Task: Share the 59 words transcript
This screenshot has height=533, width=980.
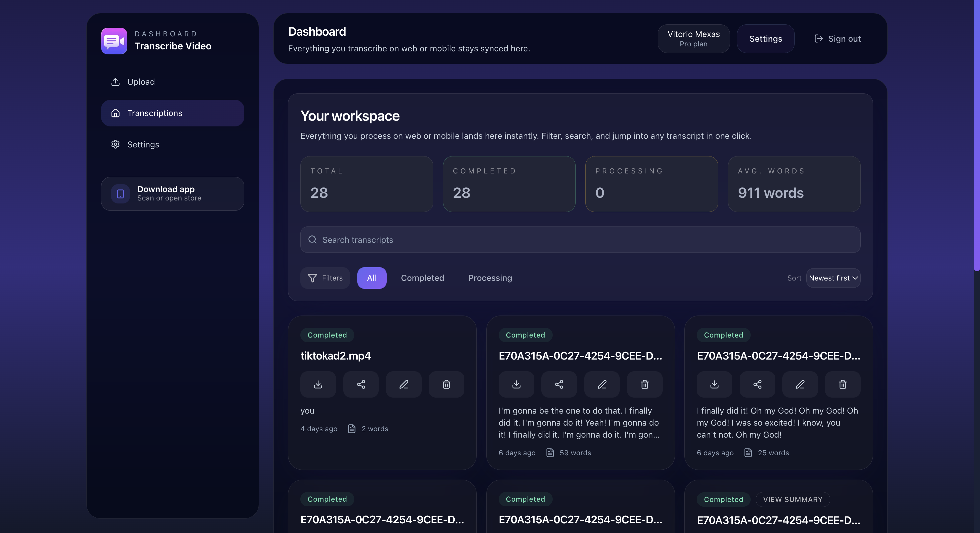Action: tap(559, 385)
